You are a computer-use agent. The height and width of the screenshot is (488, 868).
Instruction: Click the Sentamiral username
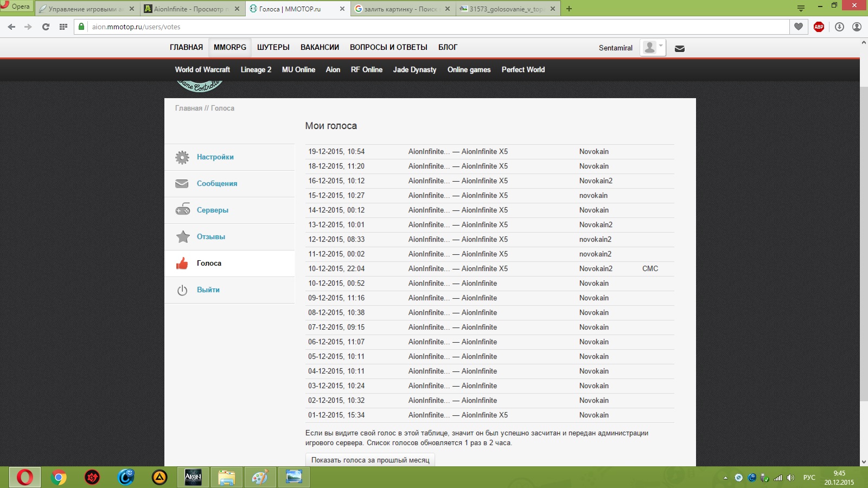(616, 48)
